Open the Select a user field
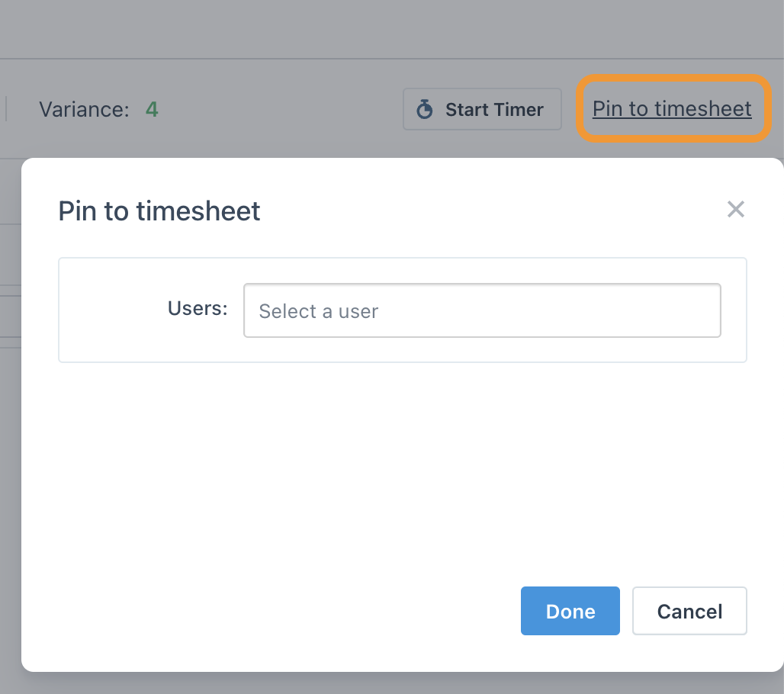 (482, 310)
